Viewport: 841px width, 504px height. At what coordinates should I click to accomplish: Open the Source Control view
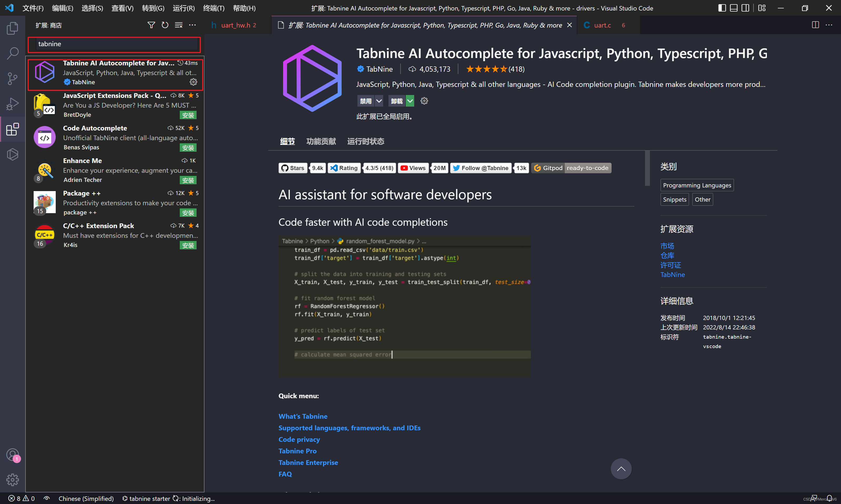pyautogui.click(x=13, y=78)
